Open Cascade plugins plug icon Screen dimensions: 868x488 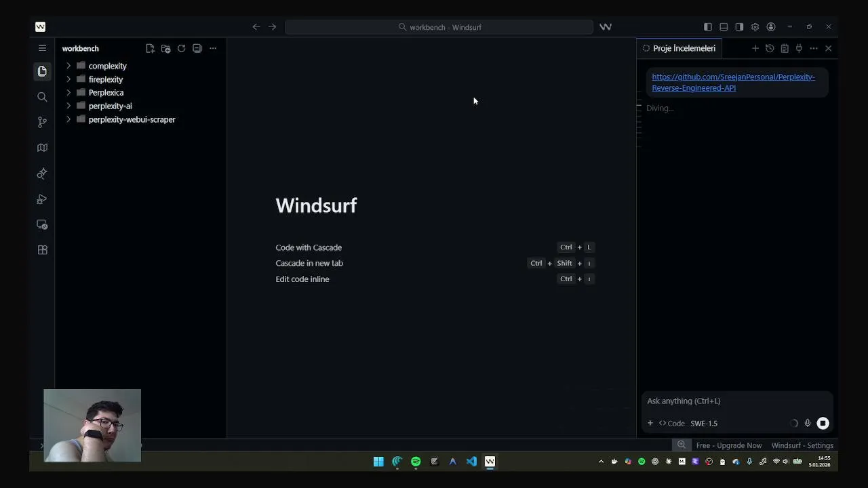[x=799, y=48]
